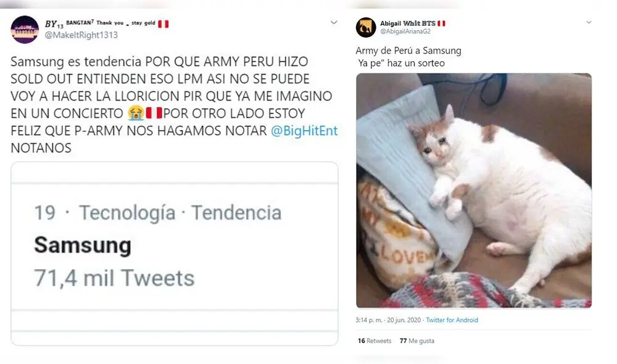Screen dimensions: 617x364
Task: Open the MakeItRight1313 profile avatar
Action: (25, 30)
